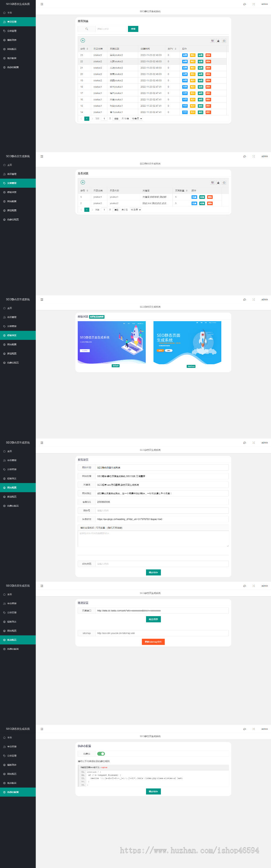The width and height of the screenshot is (271, 868).
Task: Select the default template thumbnail
Action: (x=112, y=342)
